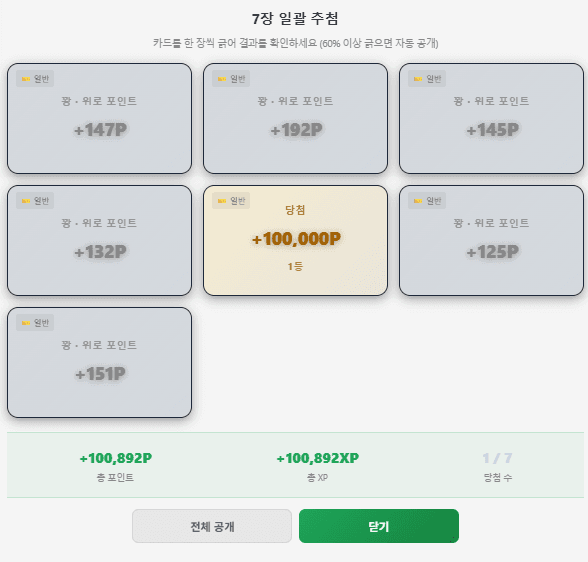Select the +132P scratch card
Screen dimensions: 588x562
99,240
